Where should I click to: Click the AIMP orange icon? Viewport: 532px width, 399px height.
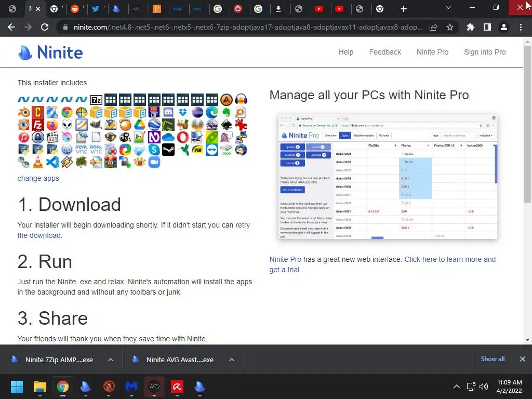pos(227,100)
